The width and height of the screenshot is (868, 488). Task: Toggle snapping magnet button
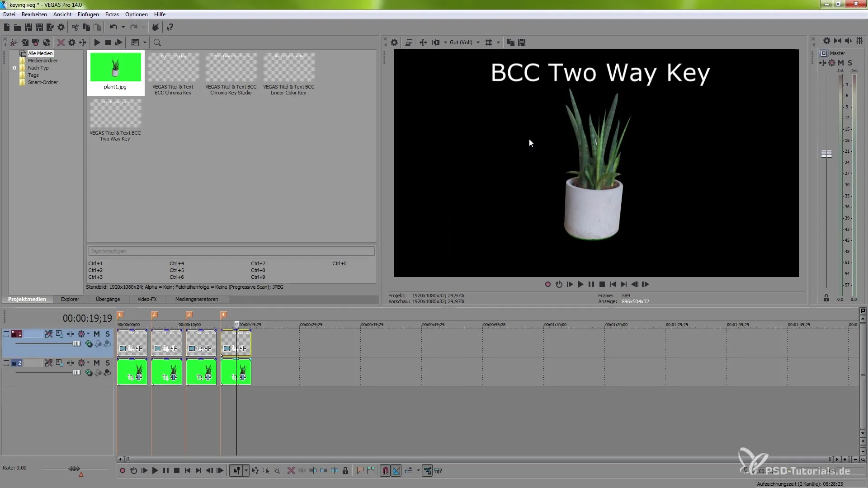coord(385,471)
